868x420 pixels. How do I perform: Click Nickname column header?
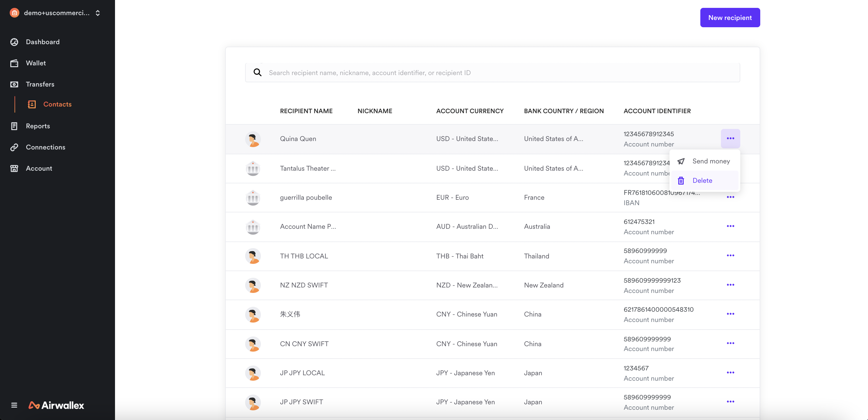[x=375, y=111]
